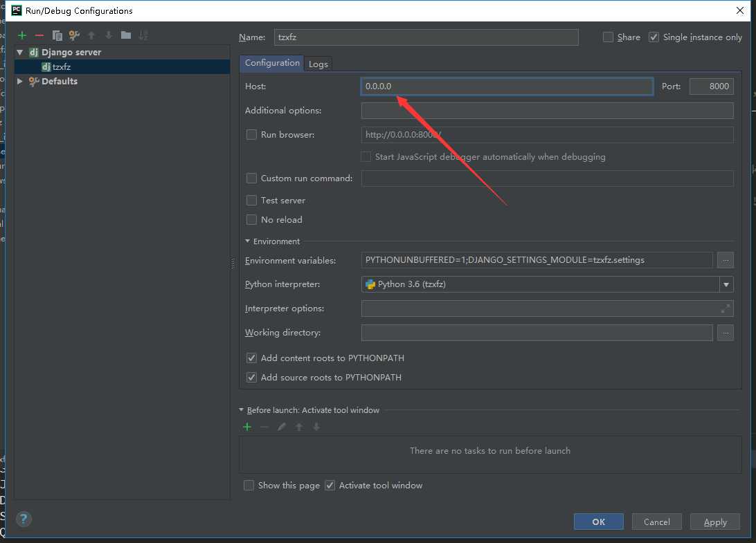This screenshot has width=756, height=543.
Task: Switch to the Configuration tab
Action: click(x=272, y=63)
